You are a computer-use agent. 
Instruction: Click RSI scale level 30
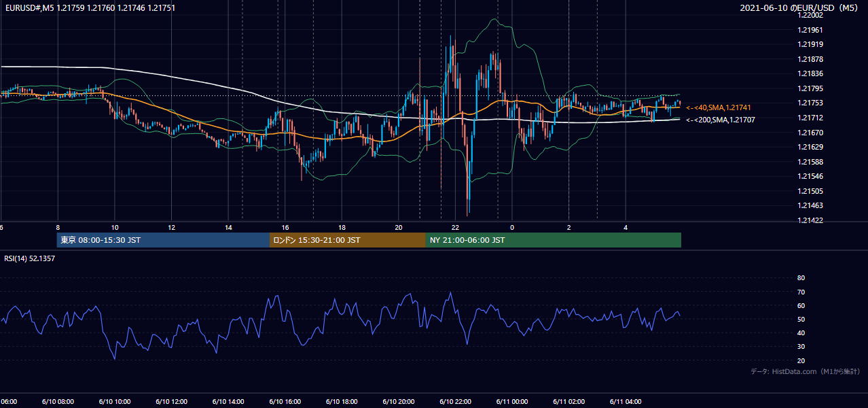coord(801,347)
